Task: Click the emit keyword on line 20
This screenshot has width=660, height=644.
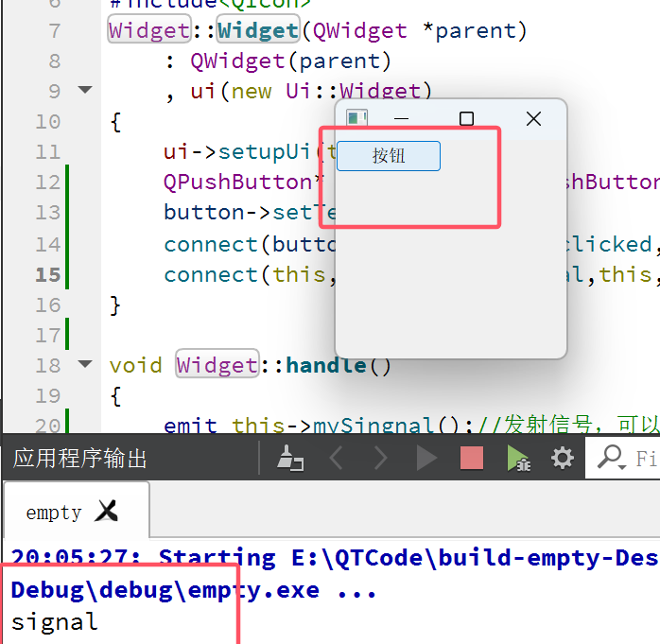Action: 190,425
